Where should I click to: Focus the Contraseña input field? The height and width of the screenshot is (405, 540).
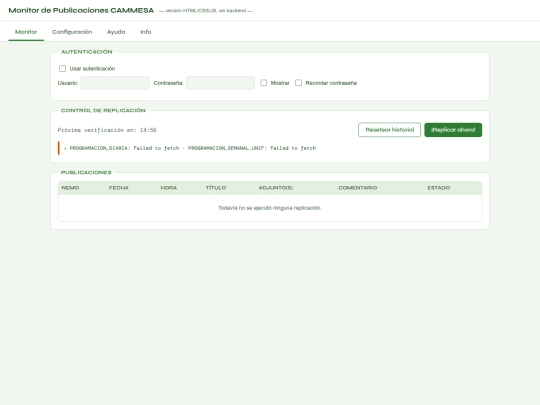tap(220, 83)
